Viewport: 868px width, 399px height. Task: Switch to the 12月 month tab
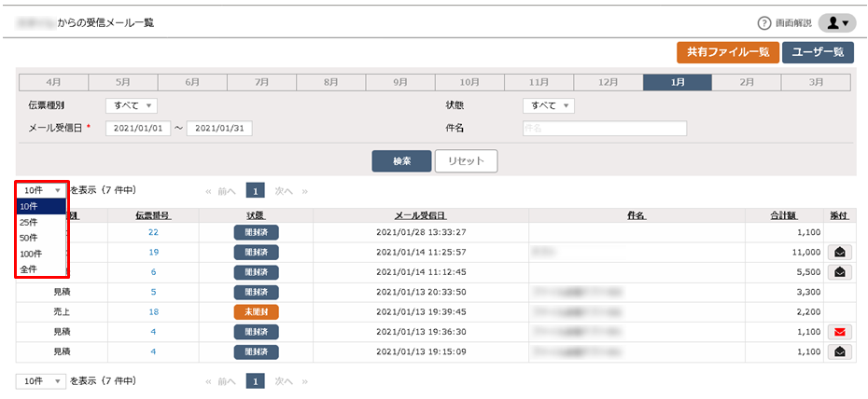click(608, 82)
